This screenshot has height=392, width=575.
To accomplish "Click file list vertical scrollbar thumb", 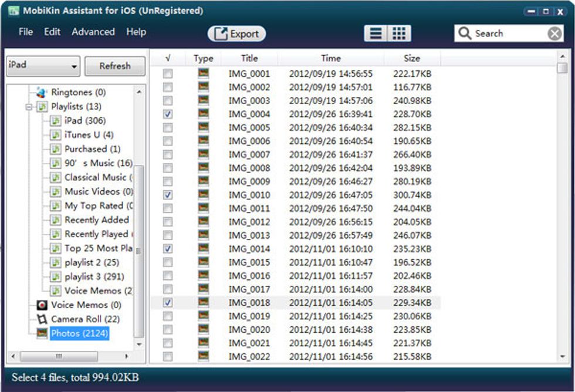I will [562, 68].
